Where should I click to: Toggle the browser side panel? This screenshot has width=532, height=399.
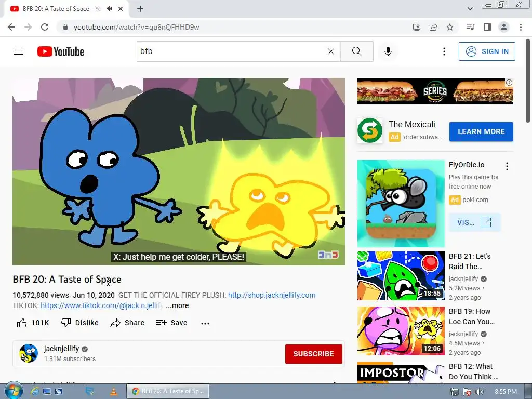click(x=487, y=27)
